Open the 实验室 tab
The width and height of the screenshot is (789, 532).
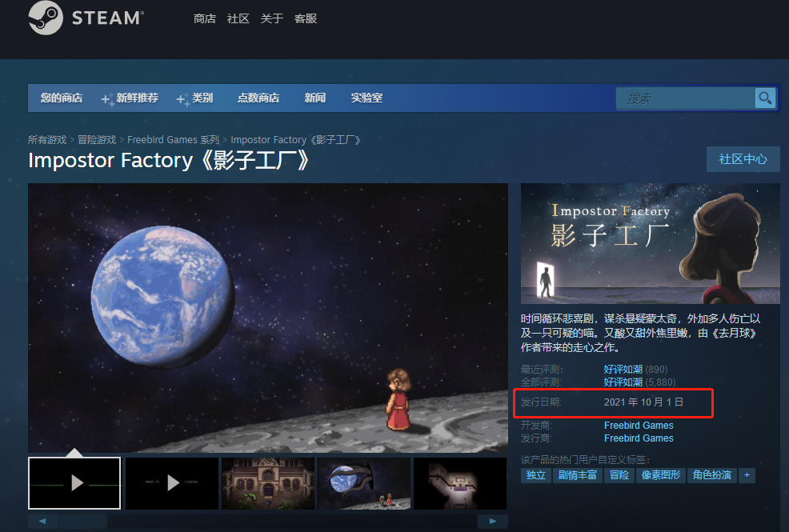tap(366, 98)
